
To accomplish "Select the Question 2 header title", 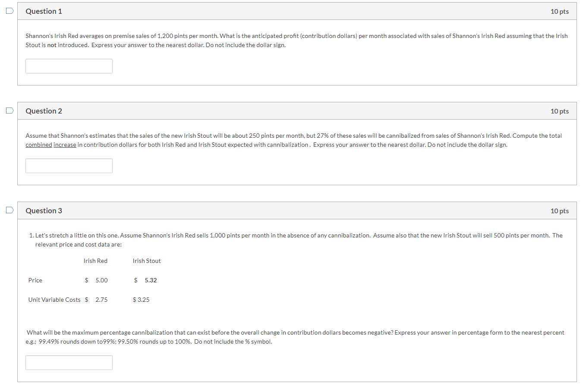I will click(x=44, y=111).
